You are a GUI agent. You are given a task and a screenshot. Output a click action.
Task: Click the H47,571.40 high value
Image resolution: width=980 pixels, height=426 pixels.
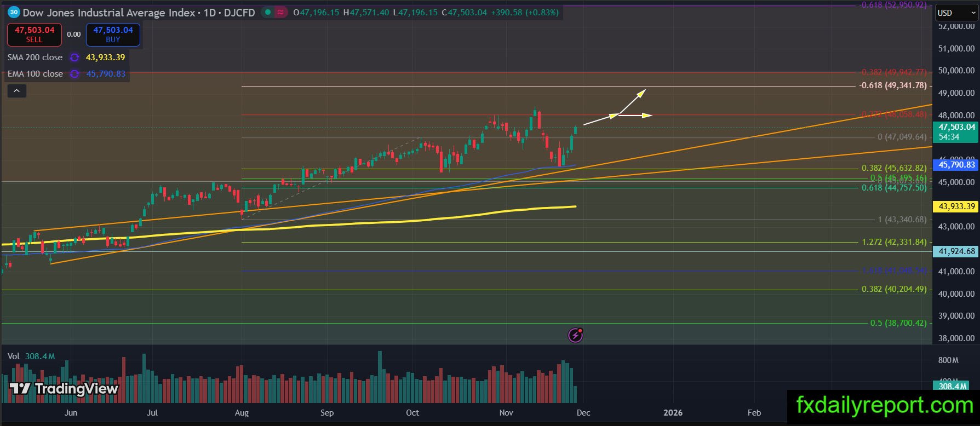365,12
